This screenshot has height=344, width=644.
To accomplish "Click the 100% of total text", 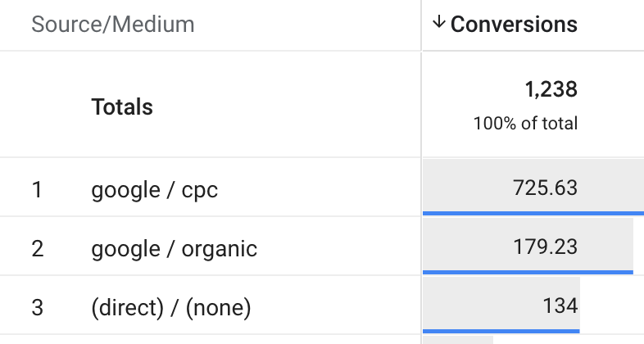I will point(526,123).
